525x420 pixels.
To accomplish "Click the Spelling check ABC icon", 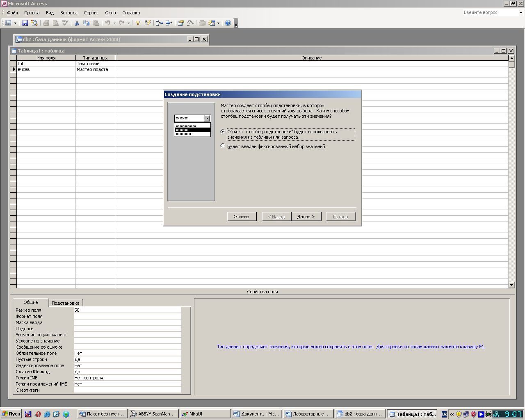I will pyautogui.click(x=65, y=23).
